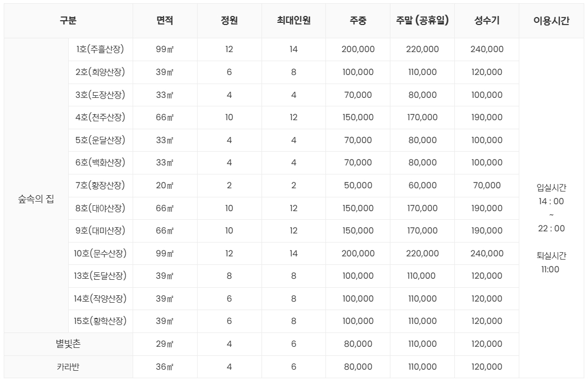Viewport: 588px width, 383px height.
Task: Select the 1호(주흘산장) row label
Action: click(x=100, y=49)
